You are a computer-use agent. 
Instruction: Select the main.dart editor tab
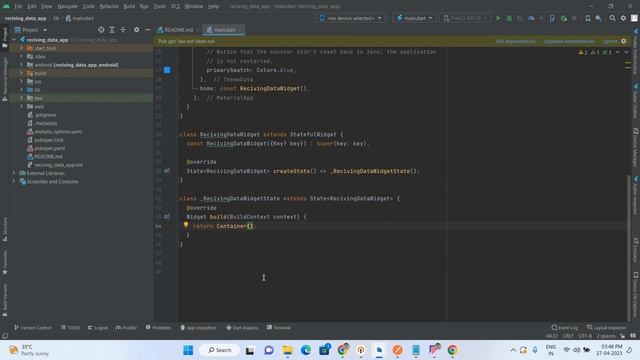(224, 30)
